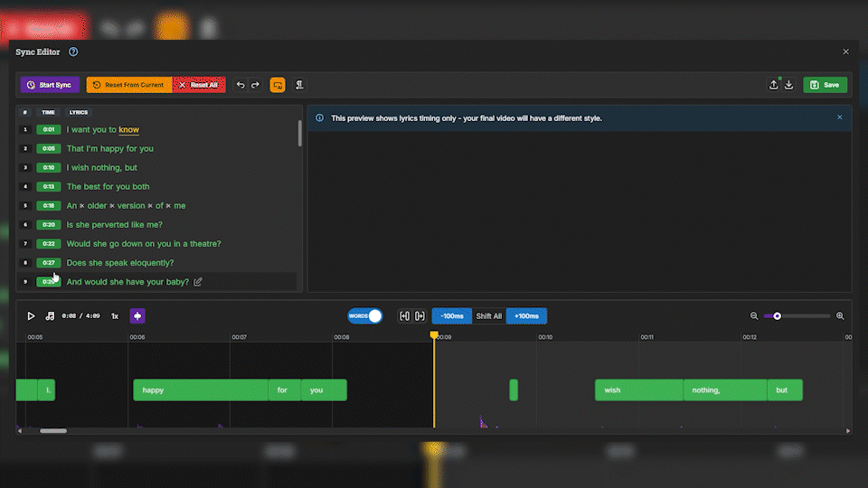Click the 0:10 time badge
Image resolution: width=868 pixels, height=488 pixels.
(49, 167)
